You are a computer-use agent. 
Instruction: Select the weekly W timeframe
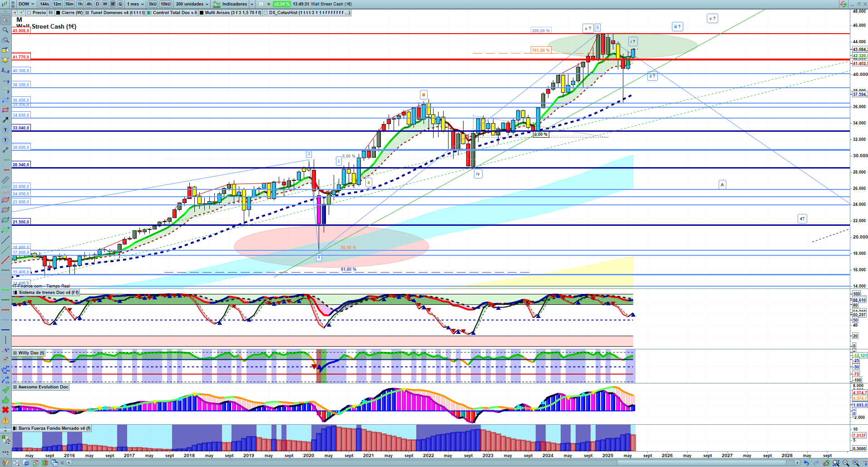coord(105,4)
